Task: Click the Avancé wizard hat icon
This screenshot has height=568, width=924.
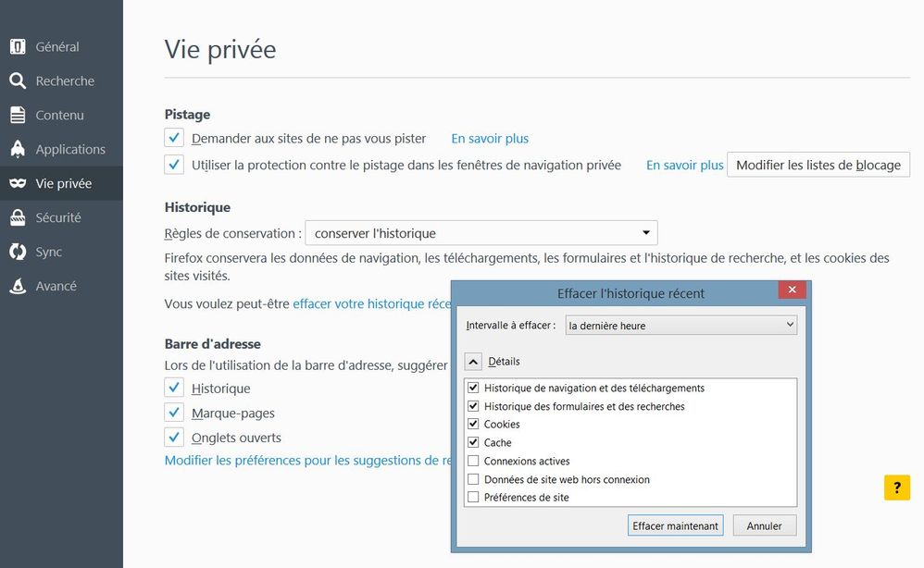Action: coord(18,287)
